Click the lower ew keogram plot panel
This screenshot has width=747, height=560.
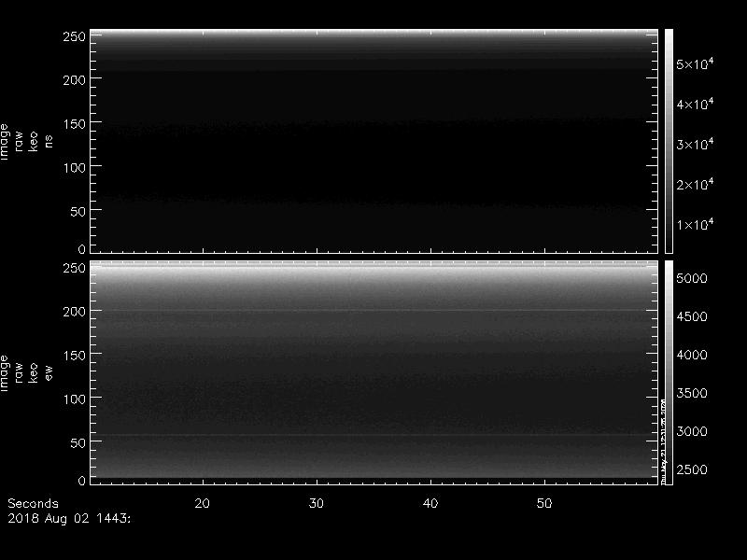pos(374,372)
